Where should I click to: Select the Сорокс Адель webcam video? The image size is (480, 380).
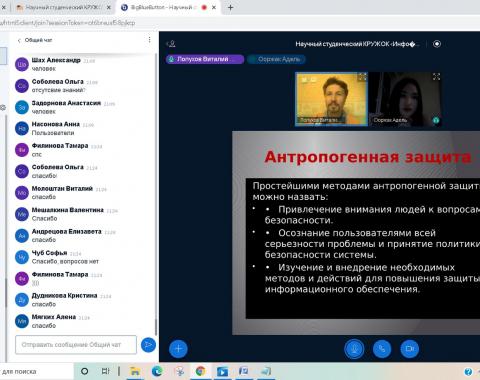coord(405,99)
